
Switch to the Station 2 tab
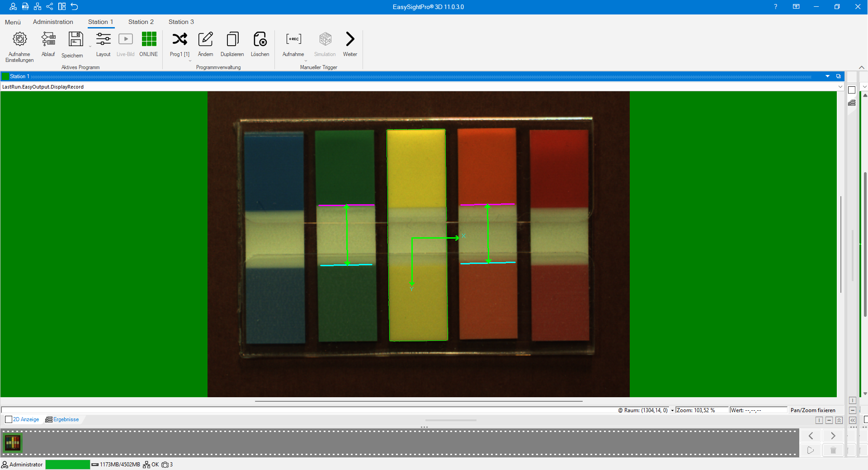[141, 22]
